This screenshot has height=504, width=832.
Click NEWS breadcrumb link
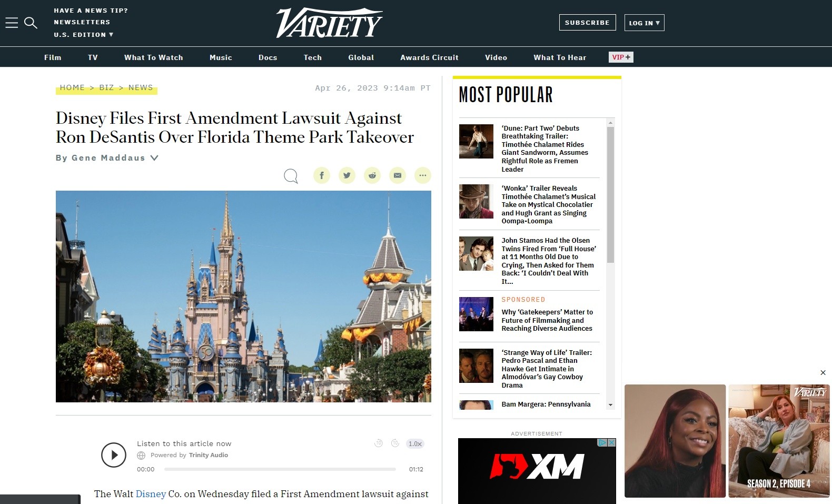[x=141, y=87]
